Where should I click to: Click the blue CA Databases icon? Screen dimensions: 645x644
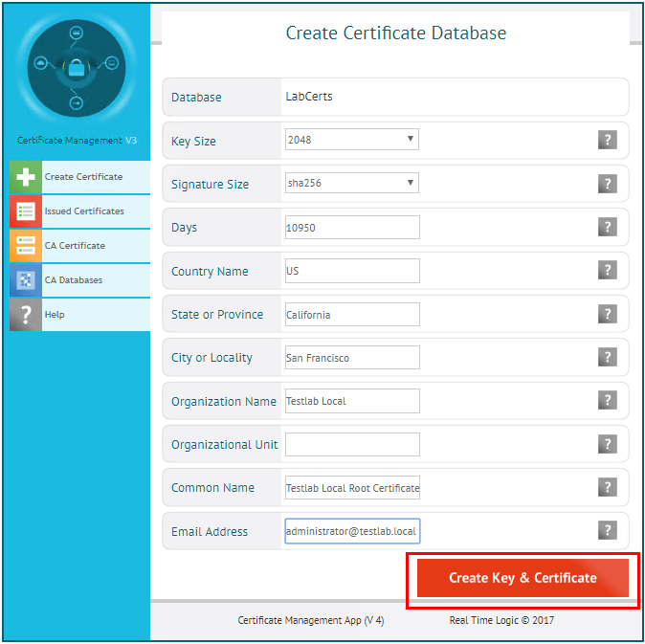(26, 280)
